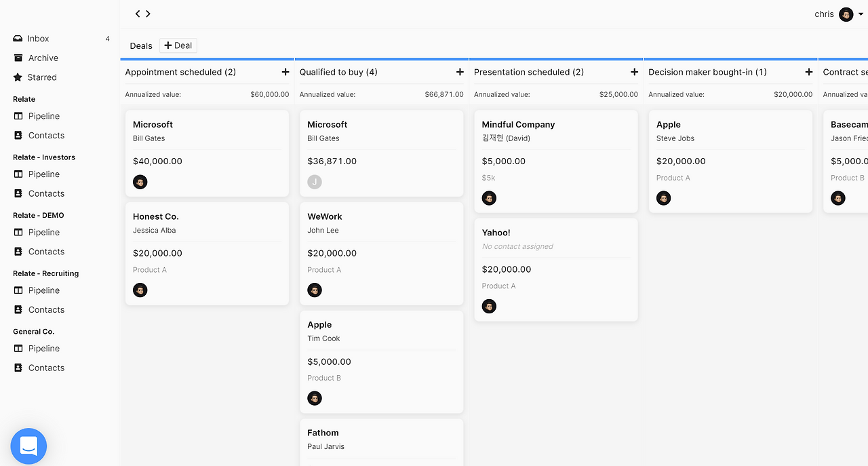
Task: Click chris's profile avatar in the header
Action: click(846, 14)
